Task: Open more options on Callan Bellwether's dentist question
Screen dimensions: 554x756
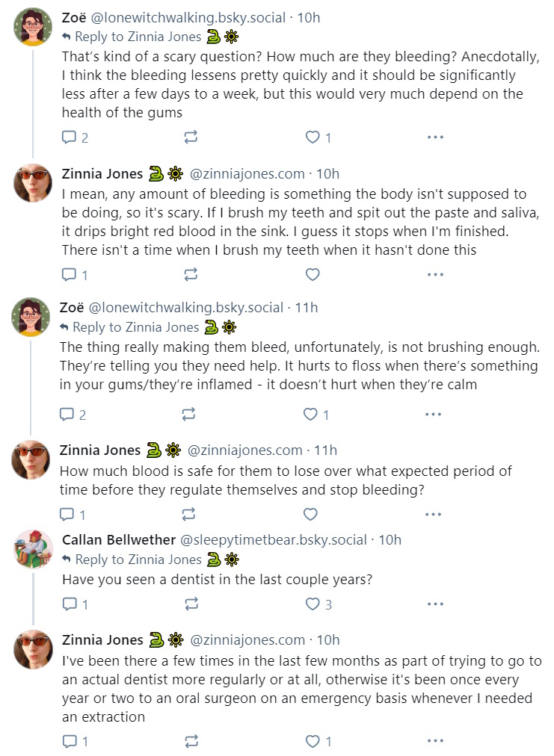Action: coord(435,604)
